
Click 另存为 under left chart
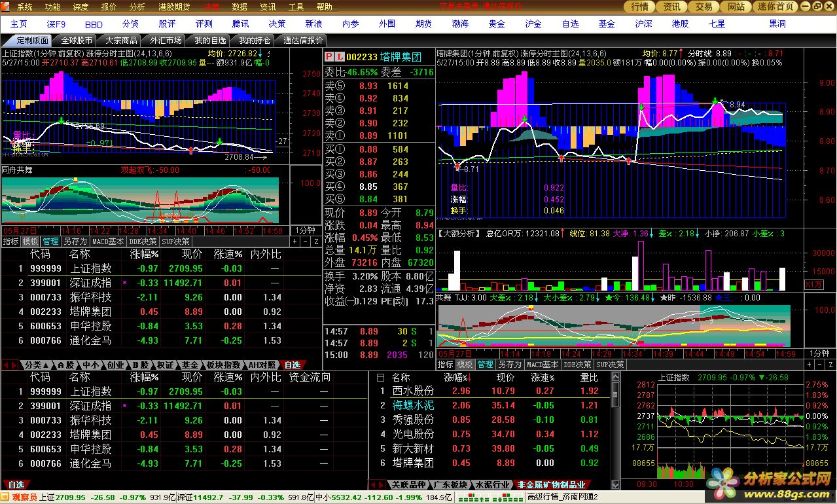[x=75, y=242]
